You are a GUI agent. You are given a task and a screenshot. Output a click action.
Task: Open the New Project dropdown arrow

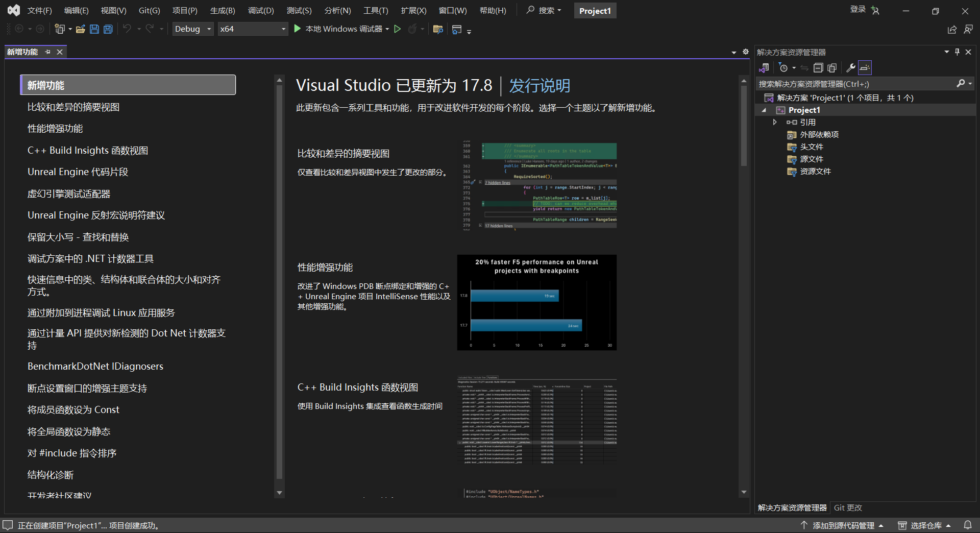click(x=70, y=29)
